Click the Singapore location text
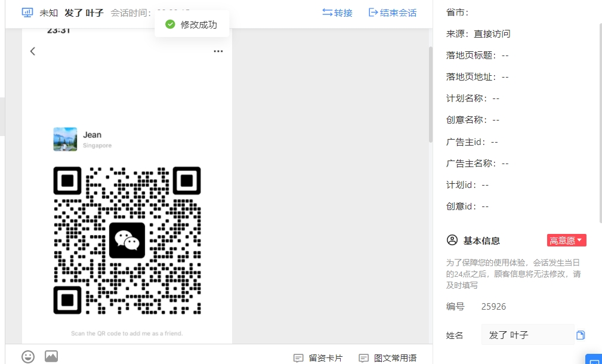602x364 pixels. click(97, 146)
